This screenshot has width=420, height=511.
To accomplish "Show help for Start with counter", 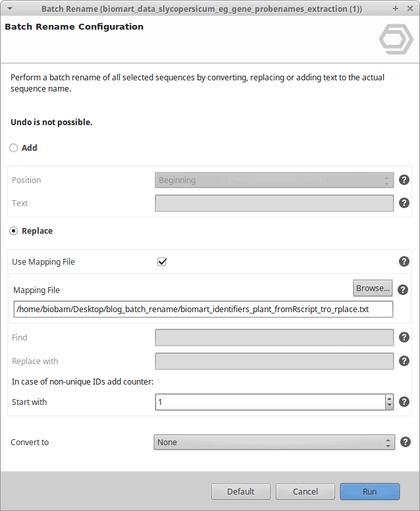I will click(x=404, y=402).
